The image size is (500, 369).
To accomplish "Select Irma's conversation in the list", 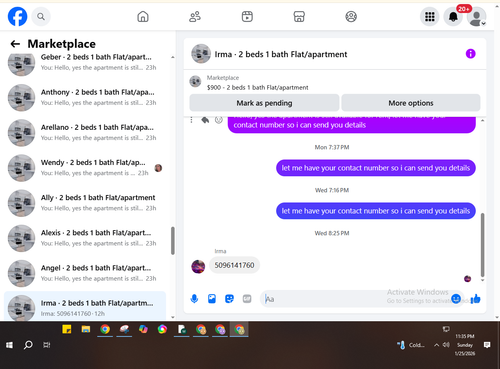I will coord(85,306).
